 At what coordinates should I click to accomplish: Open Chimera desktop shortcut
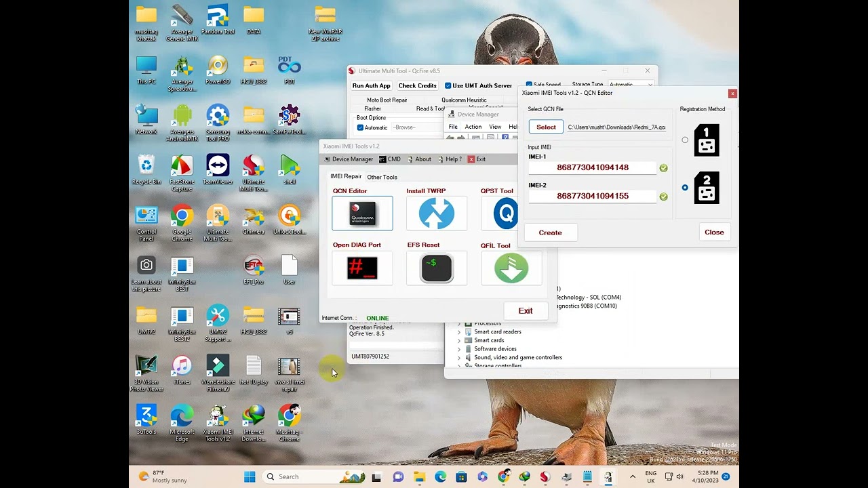tap(254, 220)
